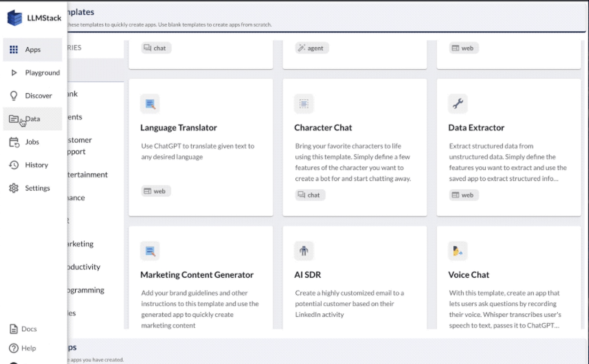Click 'Extract structured data' description
Image resolution: width=589 pixels, height=364 pixels.
(x=508, y=162)
